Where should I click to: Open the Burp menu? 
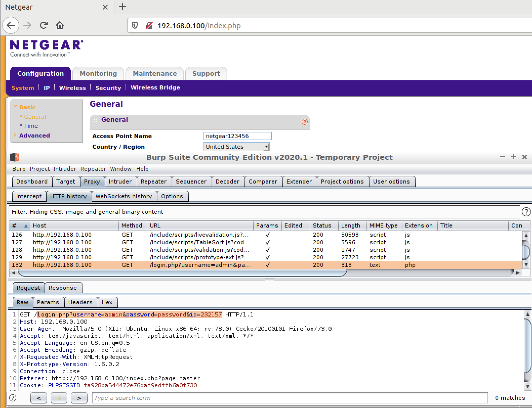coord(19,169)
